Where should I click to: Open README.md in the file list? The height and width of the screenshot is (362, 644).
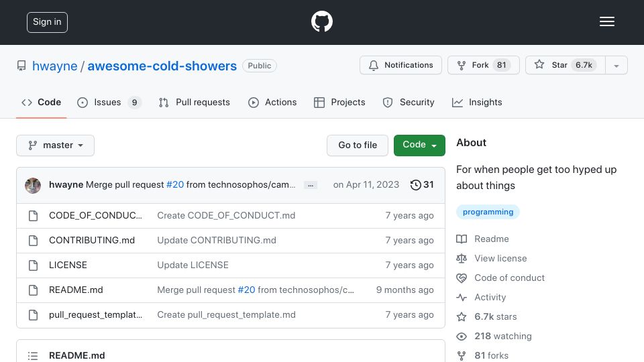pyautogui.click(x=76, y=290)
